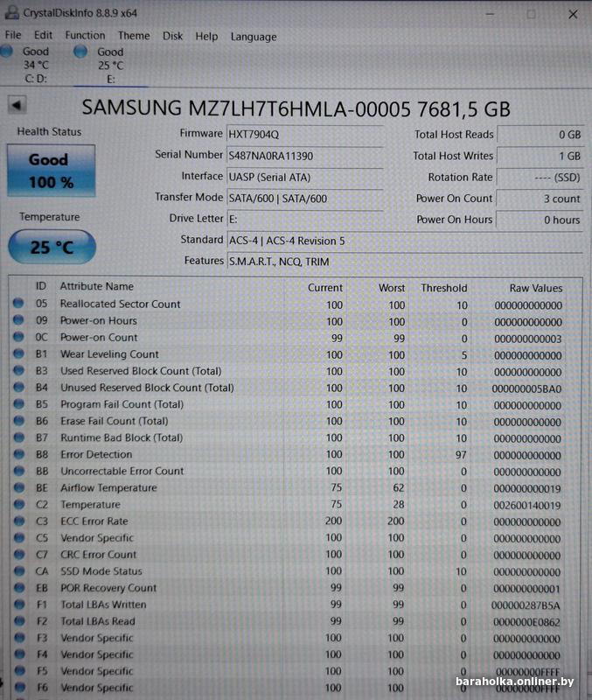Click status icon for F4 Vendor Specific
The height and width of the screenshot is (700, 592).
point(19,654)
